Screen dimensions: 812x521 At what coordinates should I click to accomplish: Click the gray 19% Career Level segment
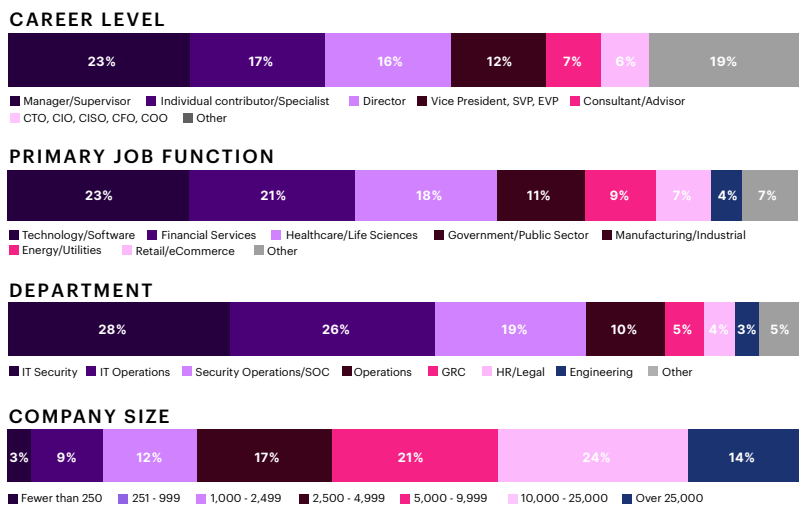tap(723, 61)
